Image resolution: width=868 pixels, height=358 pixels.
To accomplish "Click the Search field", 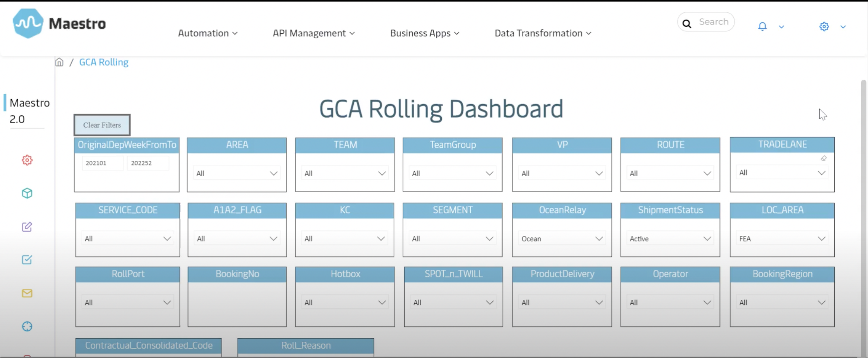I will coord(706,22).
